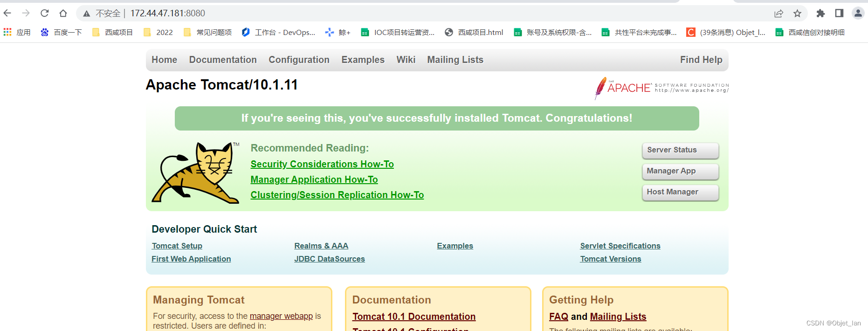Open the Tomcat Setup link

tap(177, 246)
